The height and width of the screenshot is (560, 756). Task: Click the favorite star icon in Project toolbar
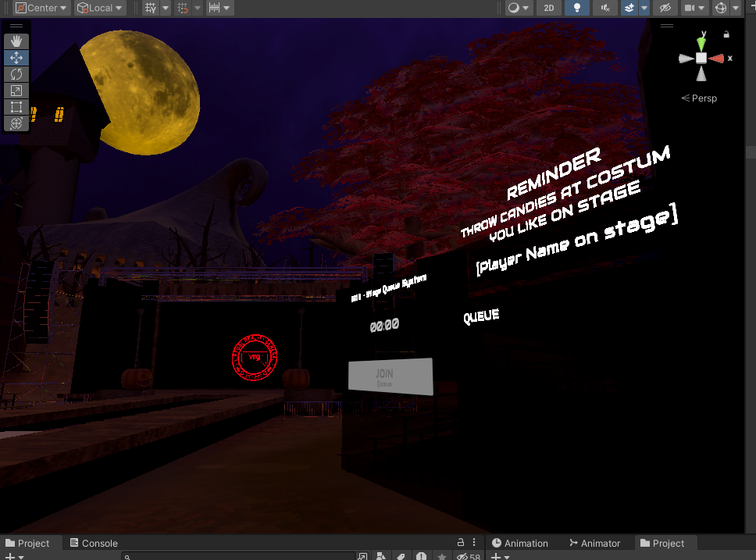pyautogui.click(x=441, y=556)
